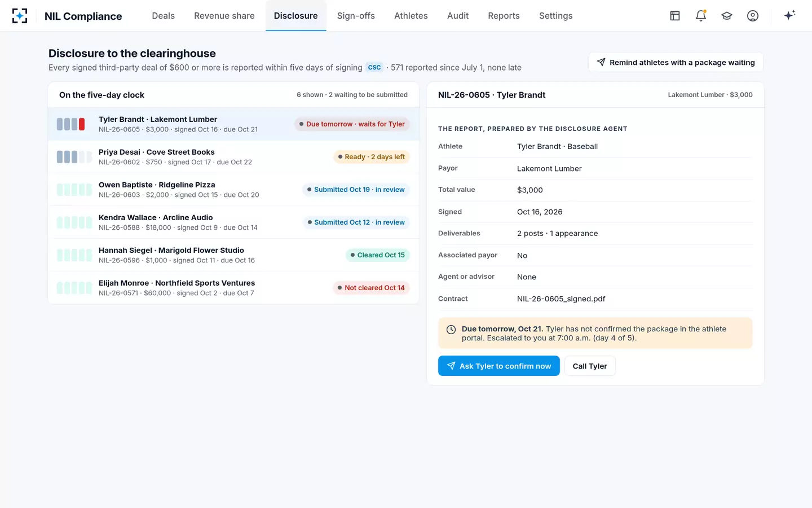Viewport: 812px width, 508px height.
Task: Click the graduation cap learning icon
Action: (x=727, y=16)
